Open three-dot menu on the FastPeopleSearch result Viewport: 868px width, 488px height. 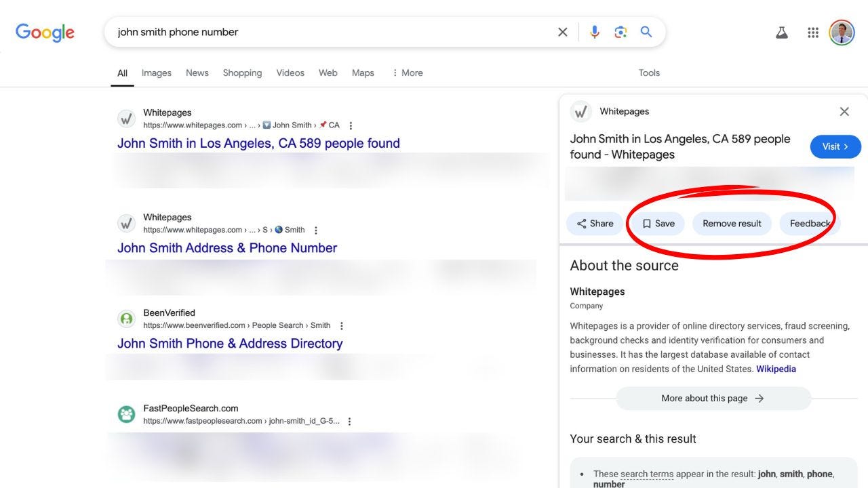[350, 421]
